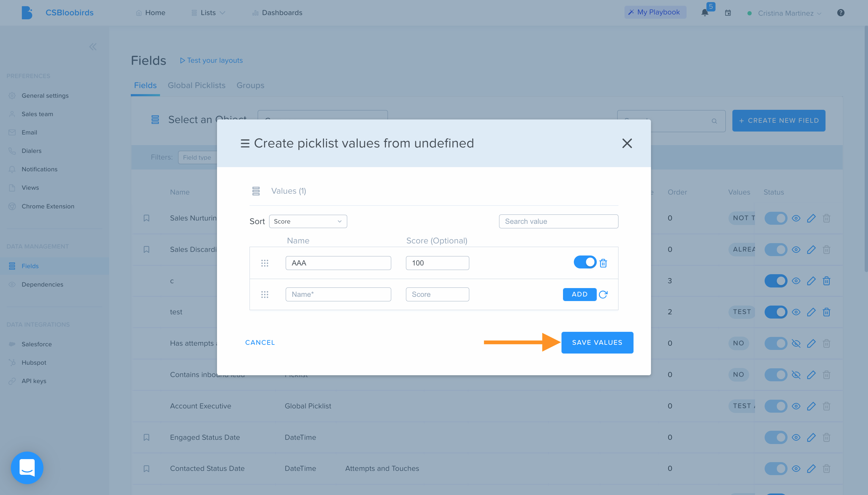
Task: Click the AAA name input
Action: click(338, 263)
